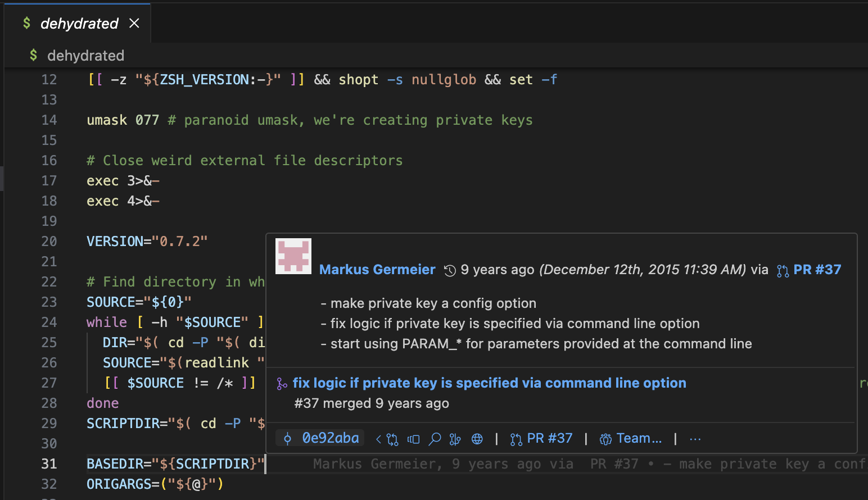Click the exec 4>&- code line
This screenshot has width=868, height=500.
coord(123,201)
